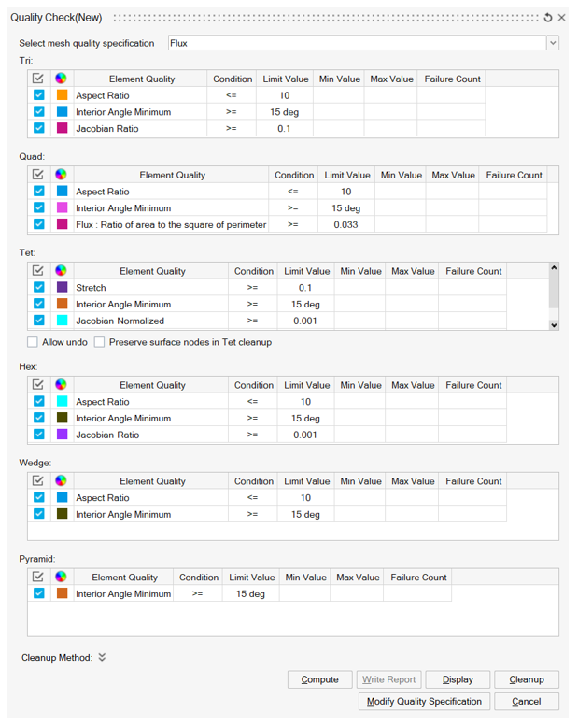
Task: Click the color wheel icon in Tri table header
Action: (x=61, y=79)
